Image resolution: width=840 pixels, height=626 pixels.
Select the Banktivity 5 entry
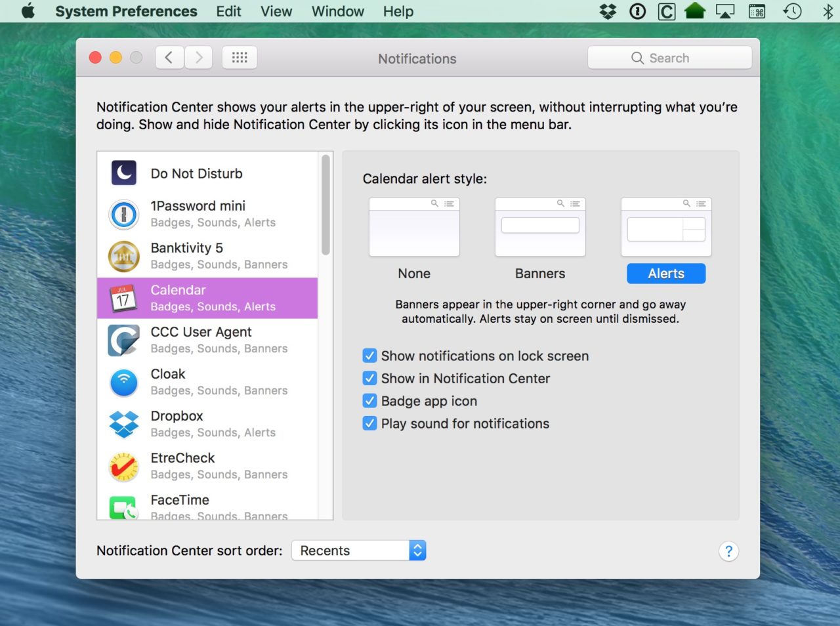[x=207, y=257]
